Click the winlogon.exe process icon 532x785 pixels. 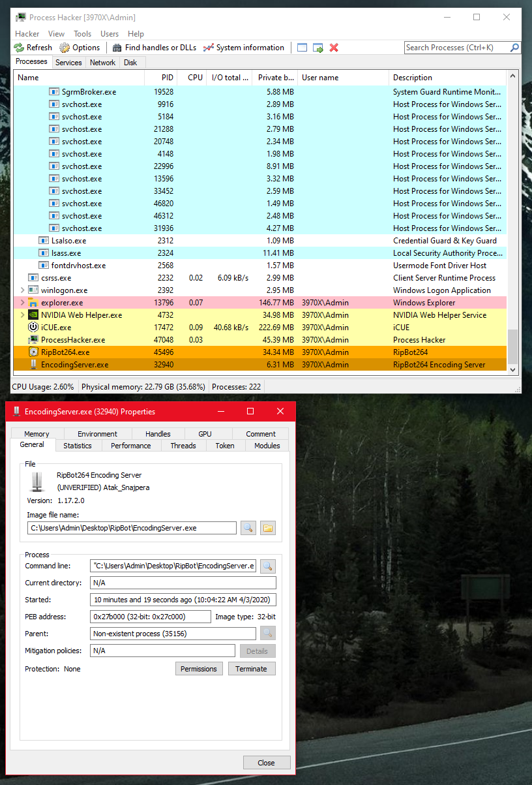pyautogui.click(x=33, y=290)
